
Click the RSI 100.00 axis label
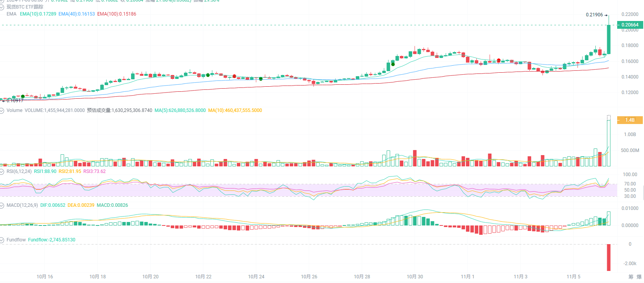coord(630,175)
